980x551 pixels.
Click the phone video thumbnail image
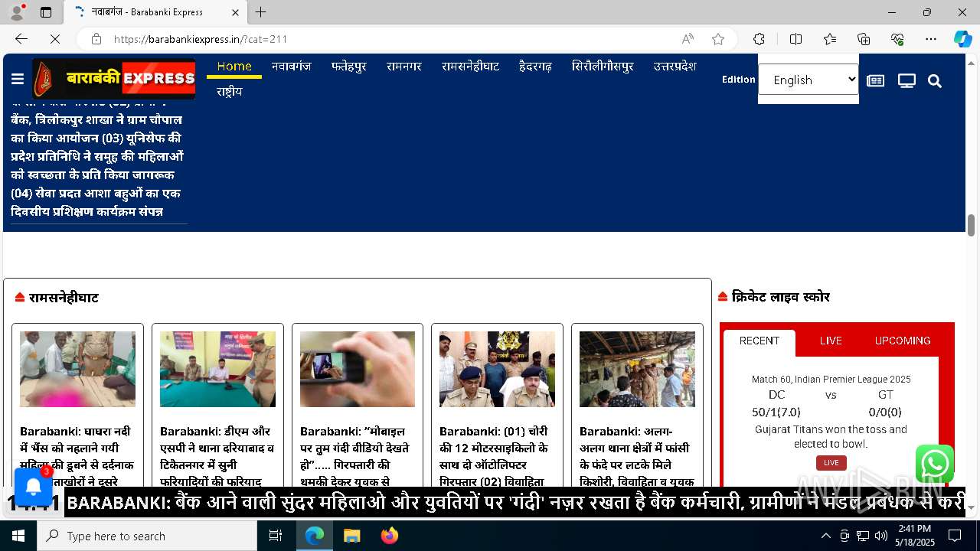(358, 369)
